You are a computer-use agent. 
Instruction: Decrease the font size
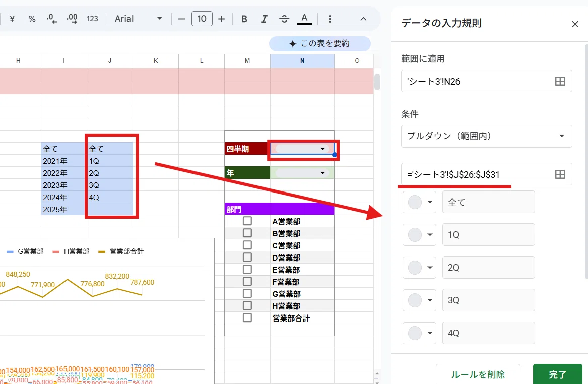(x=181, y=19)
